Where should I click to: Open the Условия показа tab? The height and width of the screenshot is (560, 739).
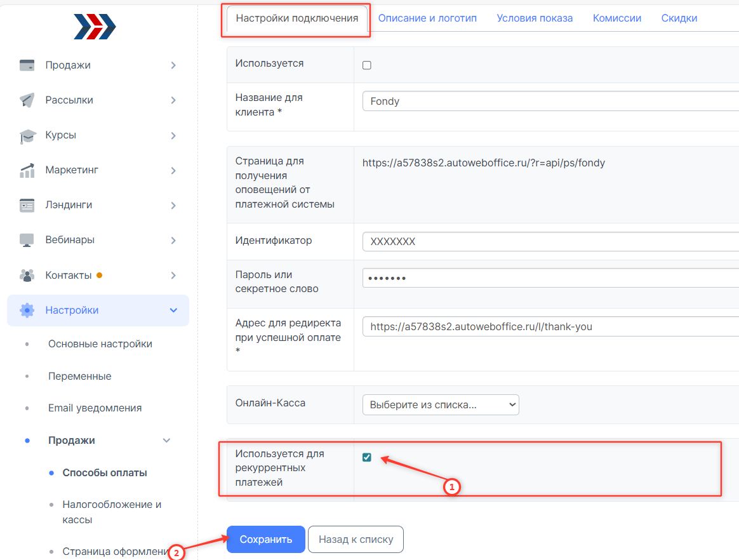(x=535, y=18)
